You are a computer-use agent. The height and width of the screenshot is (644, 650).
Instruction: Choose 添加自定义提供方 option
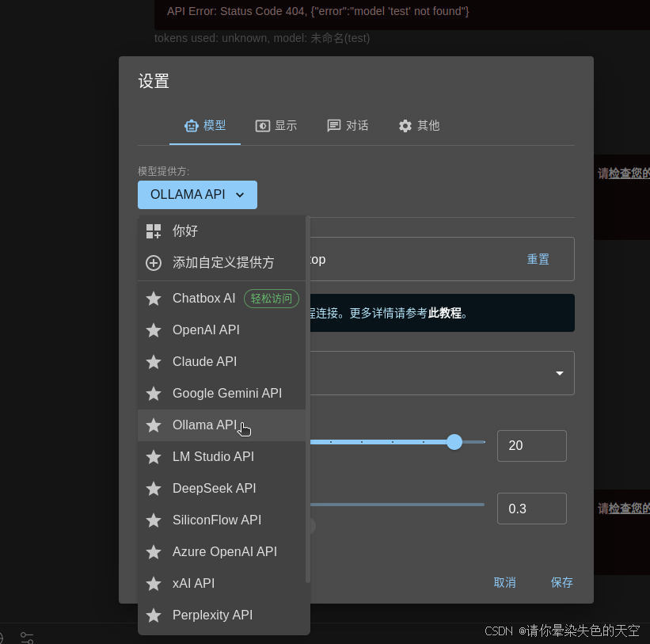(222, 262)
